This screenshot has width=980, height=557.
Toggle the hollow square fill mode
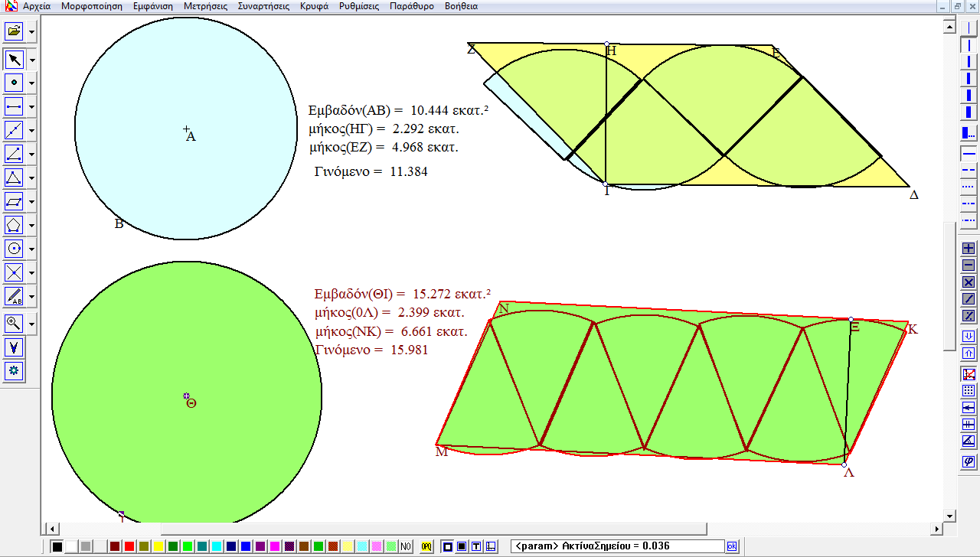click(x=447, y=546)
